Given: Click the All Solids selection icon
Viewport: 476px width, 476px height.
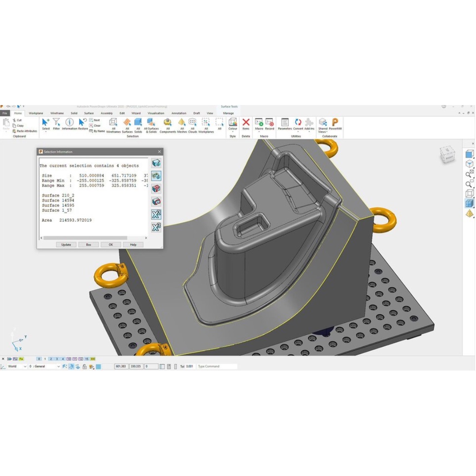Looking at the screenshot, I should tap(138, 125).
